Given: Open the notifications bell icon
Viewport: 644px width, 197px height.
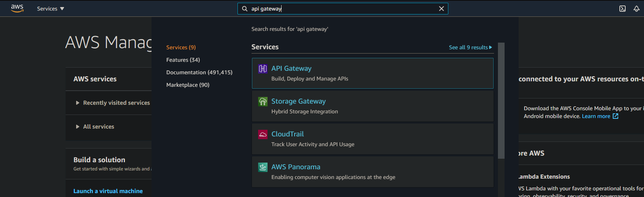Looking at the screenshot, I should point(637,9).
